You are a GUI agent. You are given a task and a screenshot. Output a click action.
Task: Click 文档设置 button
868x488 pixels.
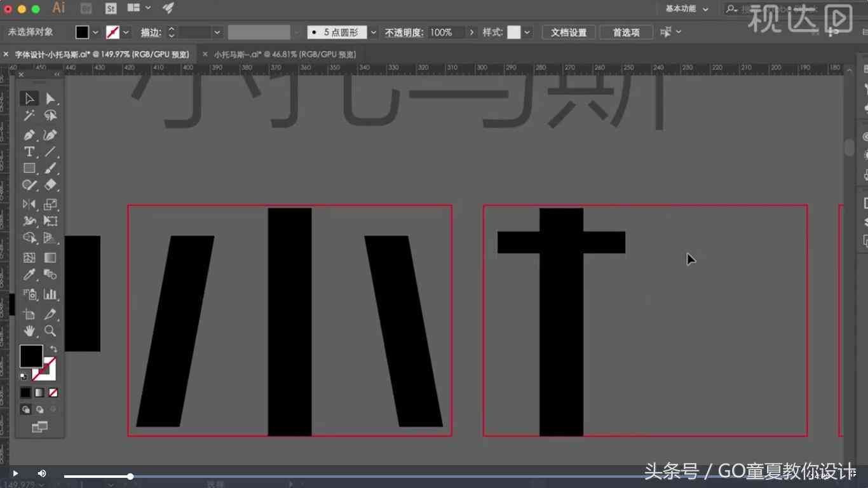click(569, 32)
